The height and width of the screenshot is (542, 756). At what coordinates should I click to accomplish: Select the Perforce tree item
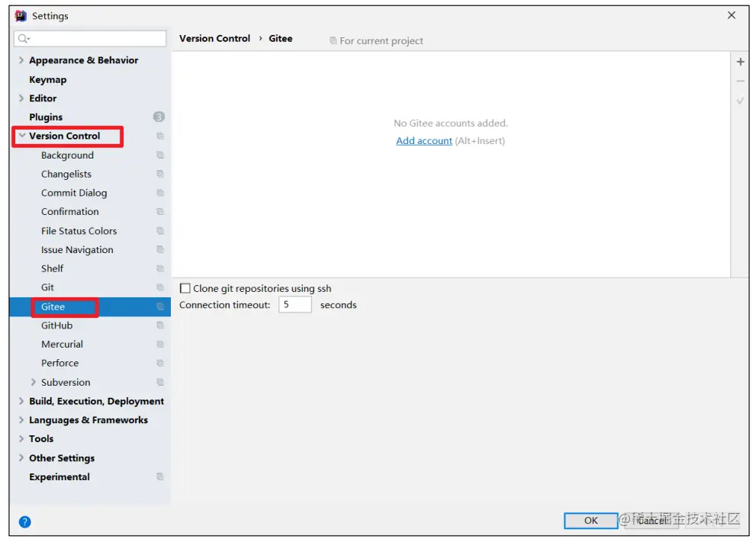(x=60, y=363)
